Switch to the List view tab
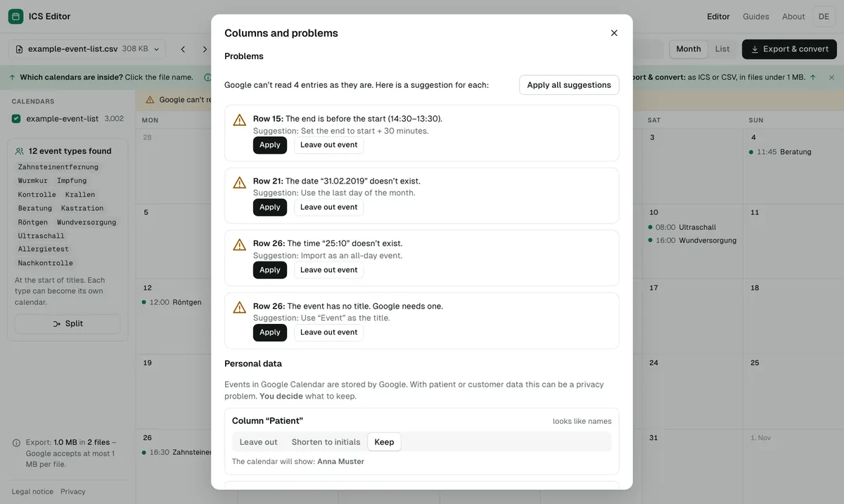 point(722,49)
